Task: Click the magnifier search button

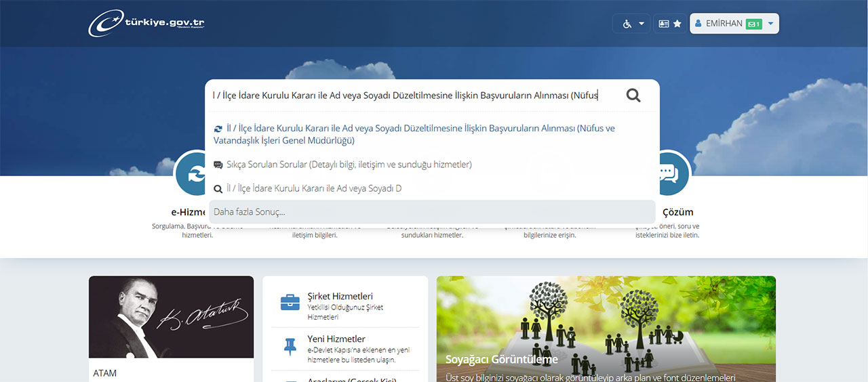Action: (x=633, y=95)
